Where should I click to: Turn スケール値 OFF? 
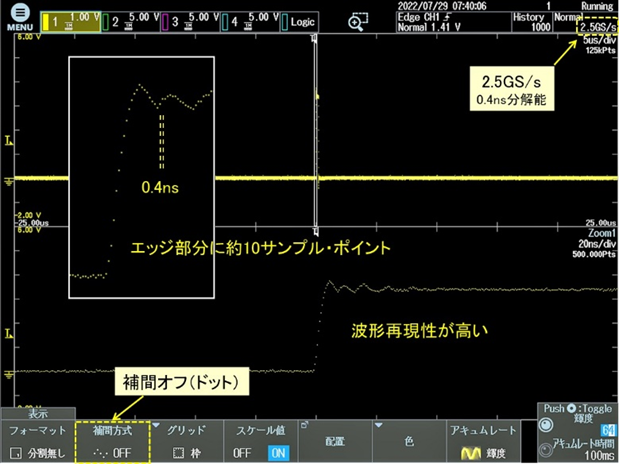[x=242, y=453]
